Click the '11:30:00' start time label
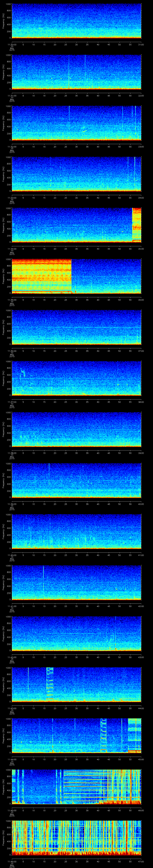The image size is (153, 868). pos(12,44)
